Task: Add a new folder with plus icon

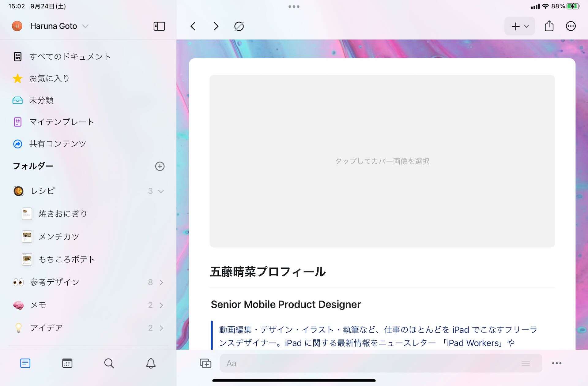Action: click(x=160, y=166)
